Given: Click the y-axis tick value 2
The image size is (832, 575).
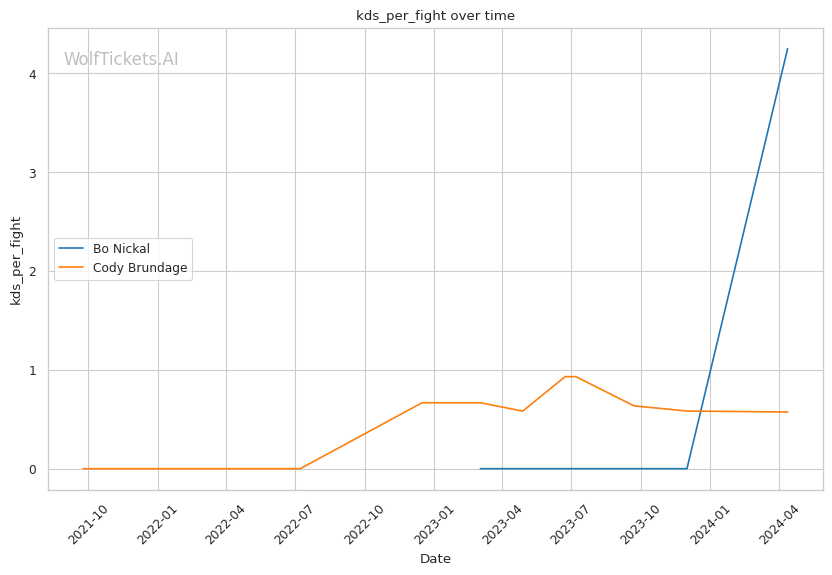Looking at the screenshot, I should (x=35, y=272).
